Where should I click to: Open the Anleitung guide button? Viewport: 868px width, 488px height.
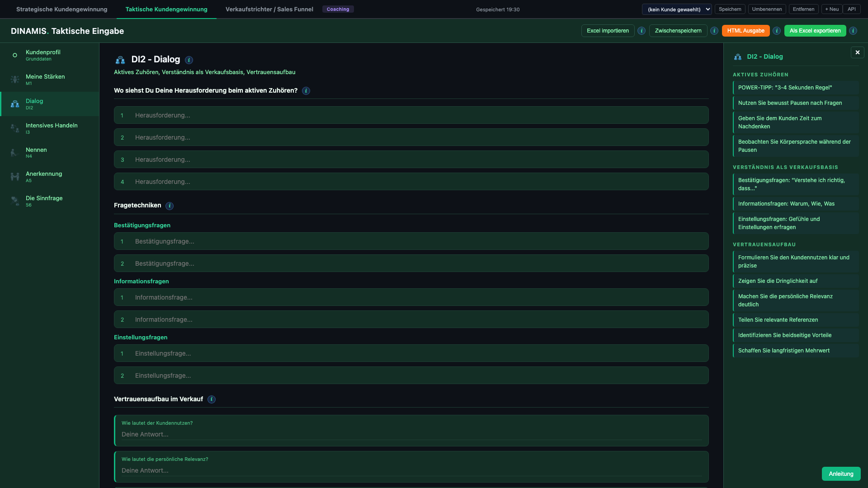coord(841,474)
